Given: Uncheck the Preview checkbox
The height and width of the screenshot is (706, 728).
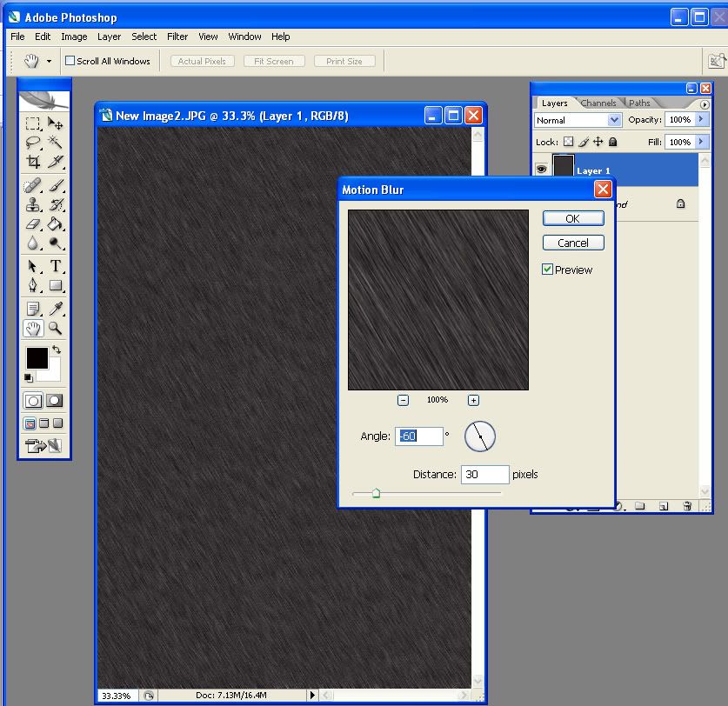Looking at the screenshot, I should coord(548,270).
